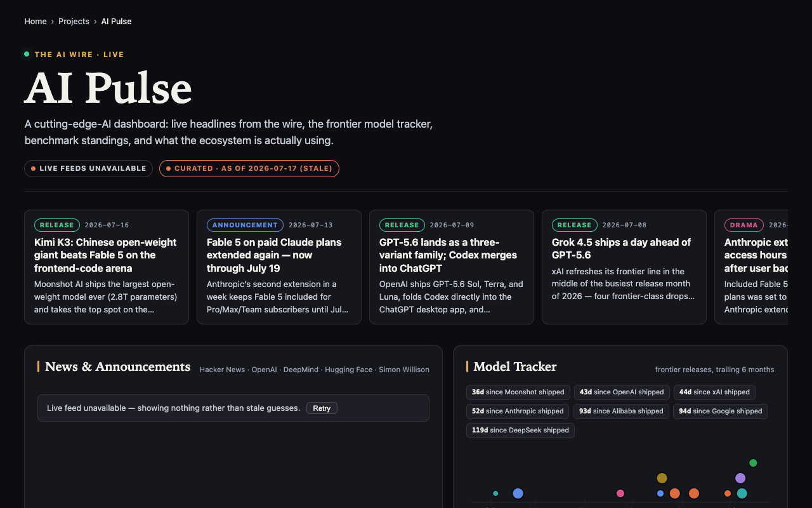Click the large blue dot near the chart's left
The image size is (812, 508).
pyautogui.click(x=518, y=493)
